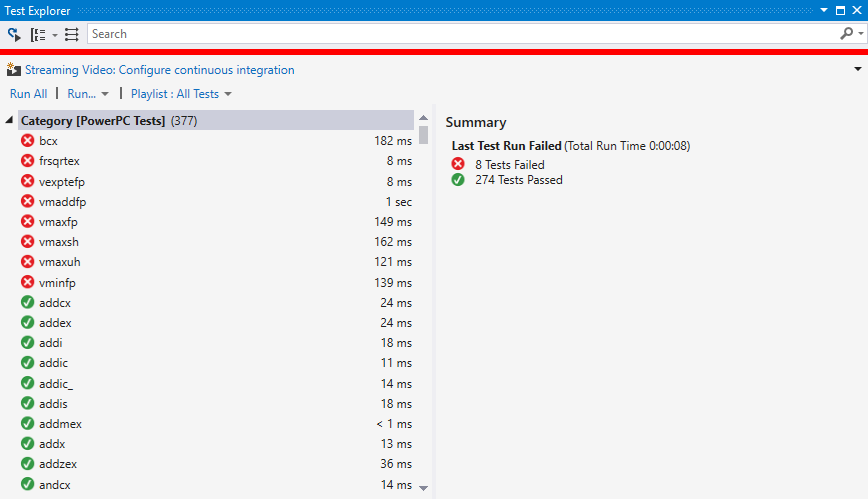Screen dimensions: 868x499
Task: Select Category [PowerPC Tests] header
Action: tap(216, 120)
